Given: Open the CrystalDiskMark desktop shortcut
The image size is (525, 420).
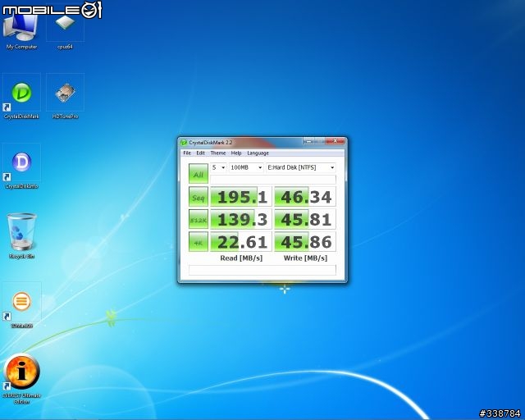Looking at the screenshot, I should (x=21, y=97).
